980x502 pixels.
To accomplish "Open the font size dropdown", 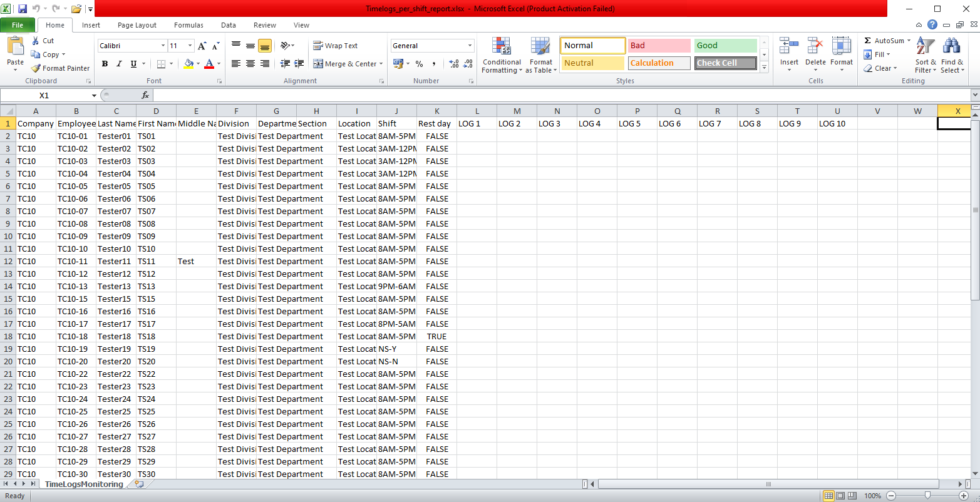I will click(x=190, y=46).
